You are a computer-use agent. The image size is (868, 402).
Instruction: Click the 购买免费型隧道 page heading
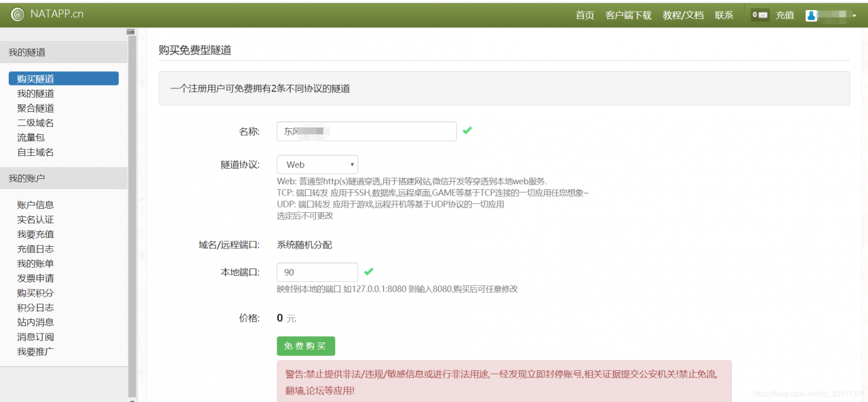point(195,50)
